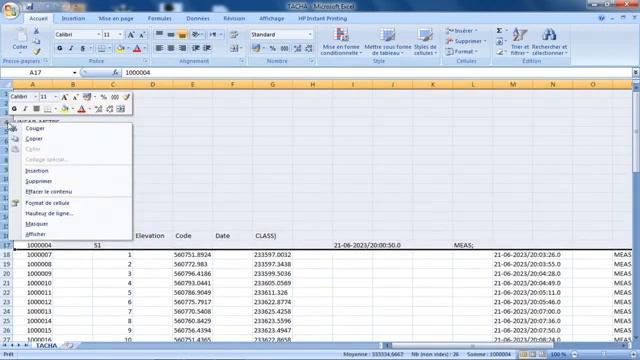Click the ribbon center text horizontally icon
Image resolution: width=640 pixels, height=360 pixels.
tap(171, 48)
